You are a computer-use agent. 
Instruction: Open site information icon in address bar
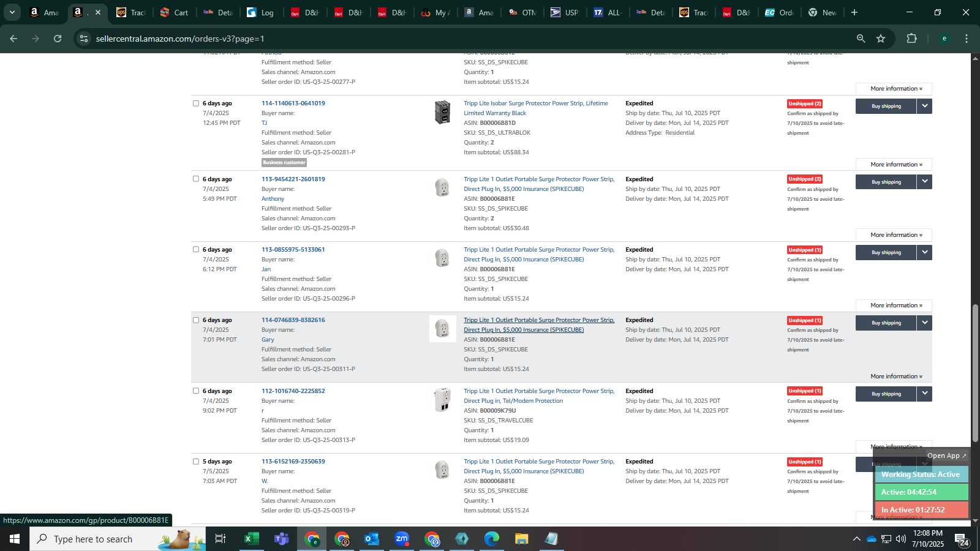tap(84, 39)
